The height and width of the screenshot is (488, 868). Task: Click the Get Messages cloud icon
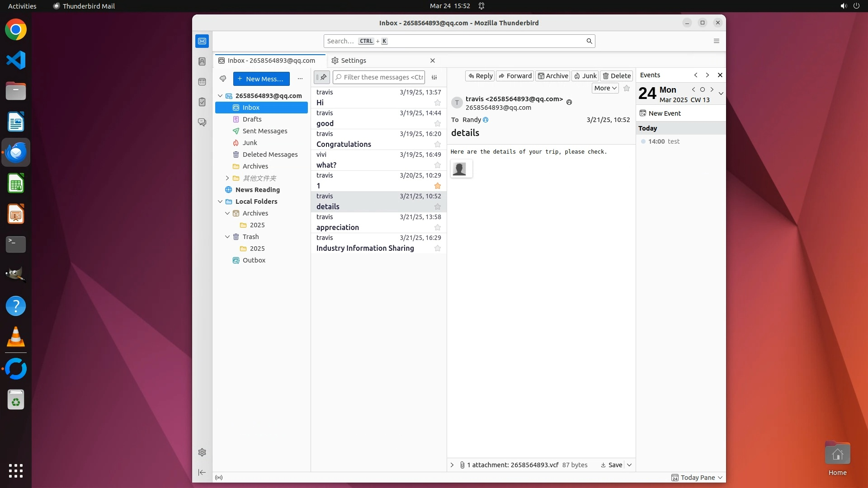pyautogui.click(x=223, y=79)
